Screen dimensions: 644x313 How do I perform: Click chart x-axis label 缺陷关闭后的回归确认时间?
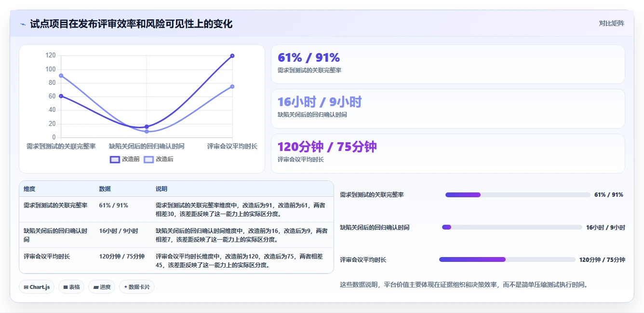(x=147, y=146)
